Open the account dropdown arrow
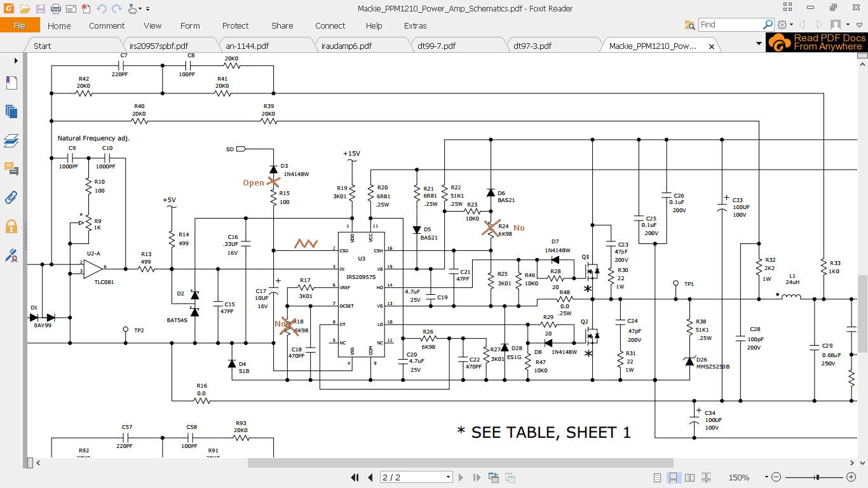This screenshot has height=488, width=868. [x=848, y=25]
